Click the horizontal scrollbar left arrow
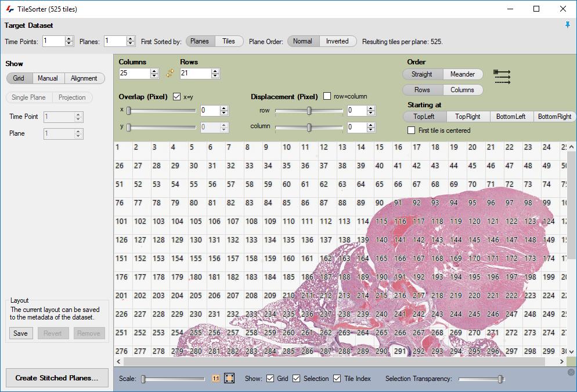This screenshot has height=392, width=577. 118,362
